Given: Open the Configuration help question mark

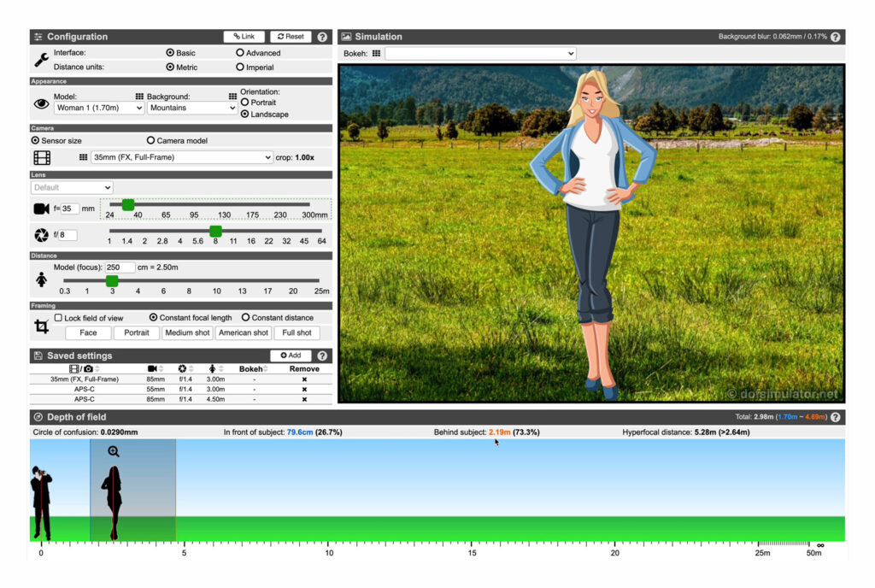Looking at the screenshot, I should [x=322, y=37].
